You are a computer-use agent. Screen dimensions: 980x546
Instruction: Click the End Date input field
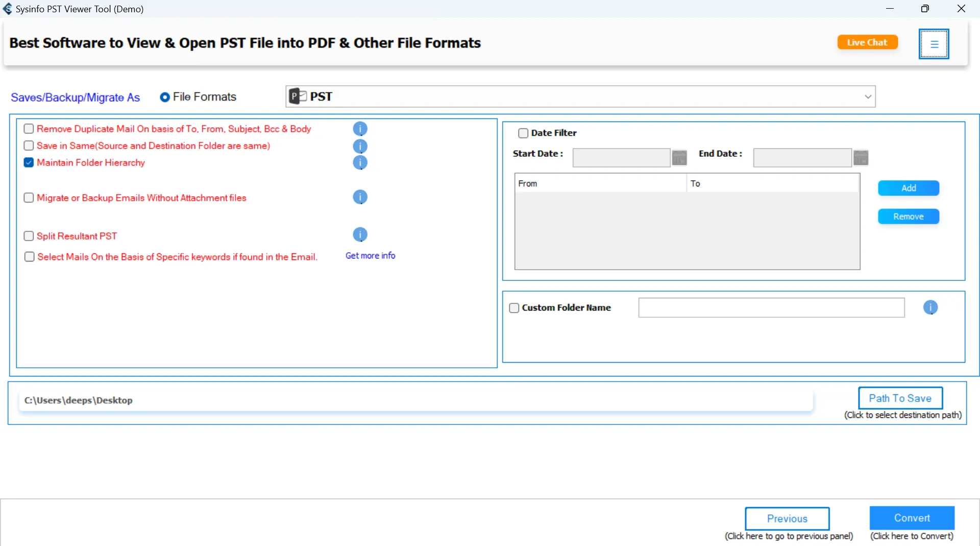[x=802, y=158]
